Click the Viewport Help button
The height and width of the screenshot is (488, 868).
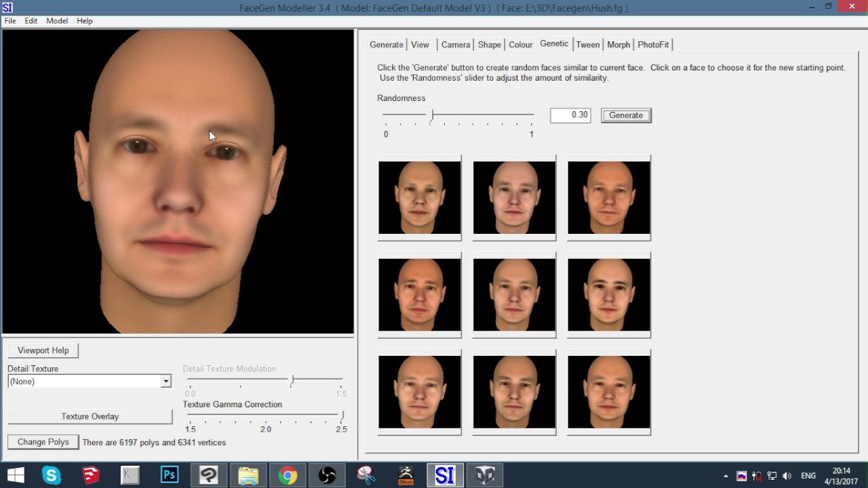43,350
